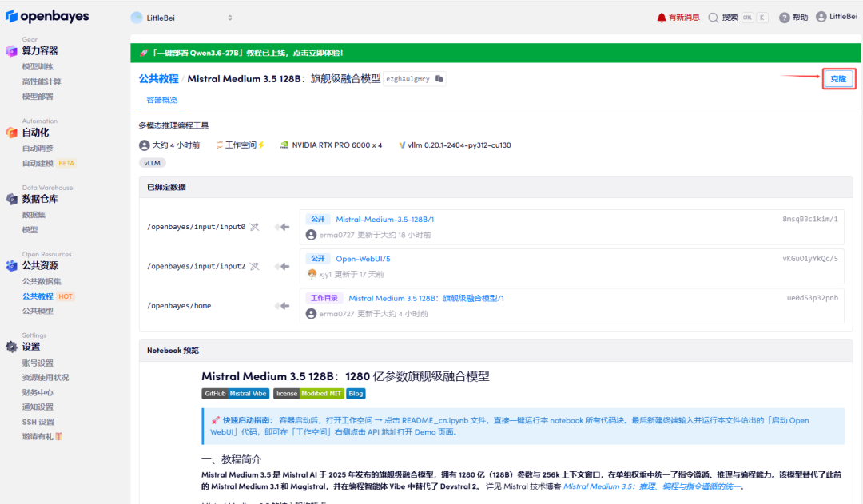863x504 pixels.
Task: Open the LittleBei workspace switcher dropdown
Action: point(183,18)
